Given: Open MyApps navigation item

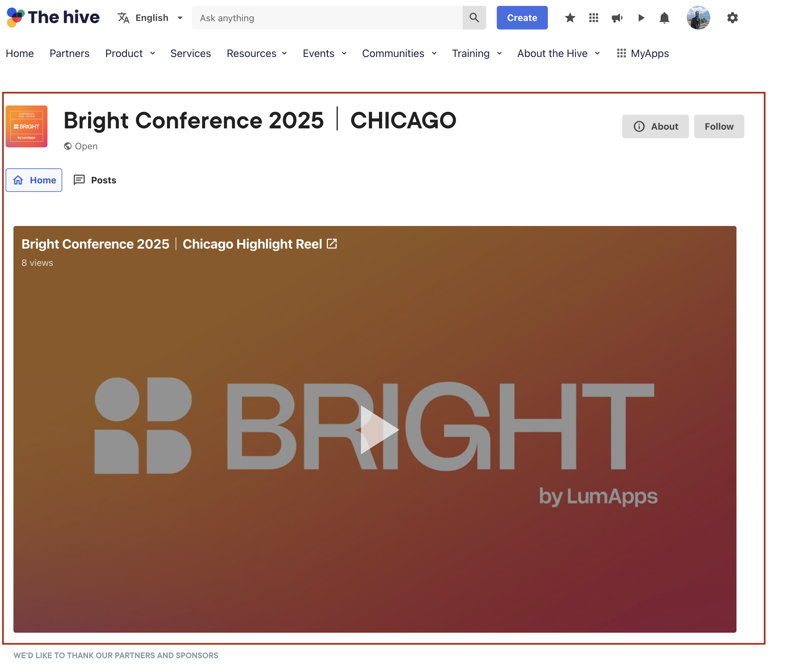Looking at the screenshot, I should [643, 53].
